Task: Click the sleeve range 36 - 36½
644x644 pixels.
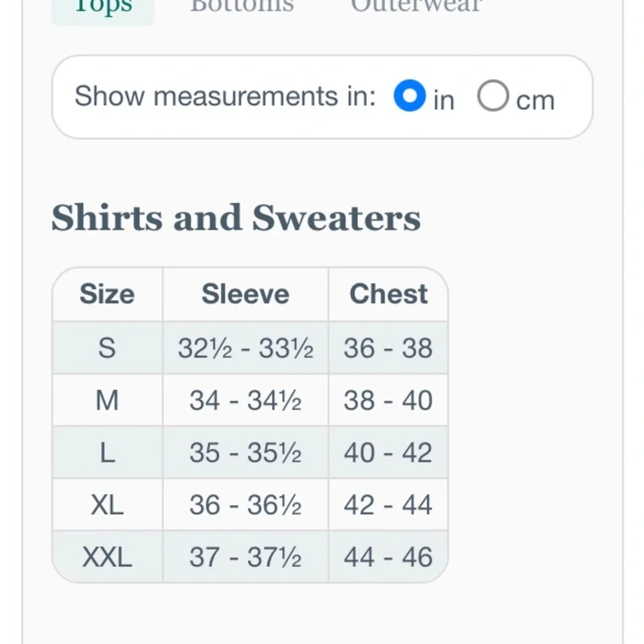Action: pos(245,505)
